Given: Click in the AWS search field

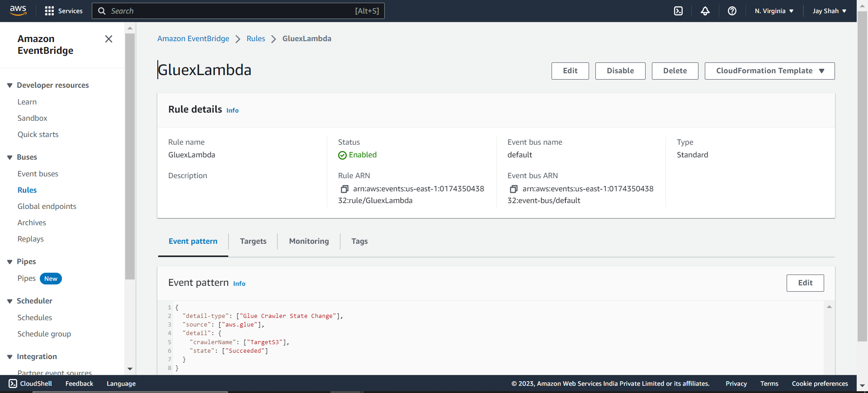Looking at the screenshot, I should (238, 11).
